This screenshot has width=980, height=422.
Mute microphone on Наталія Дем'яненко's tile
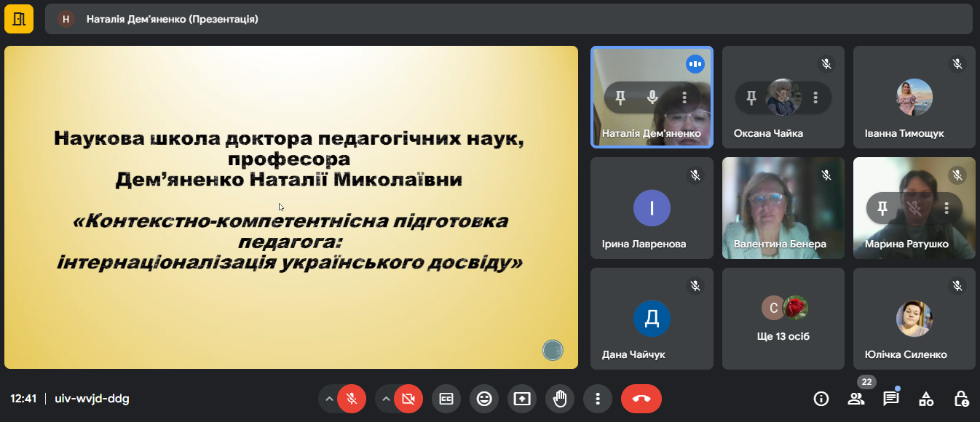tap(652, 97)
